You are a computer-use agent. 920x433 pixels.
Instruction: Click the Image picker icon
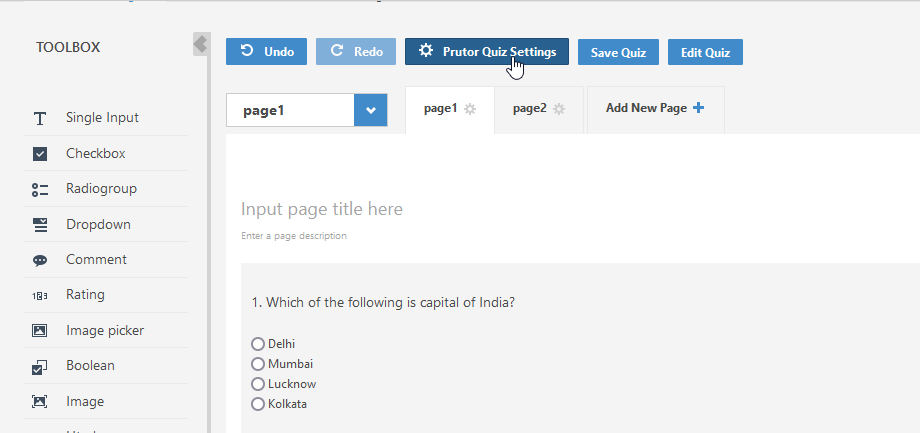click(40, 331)
